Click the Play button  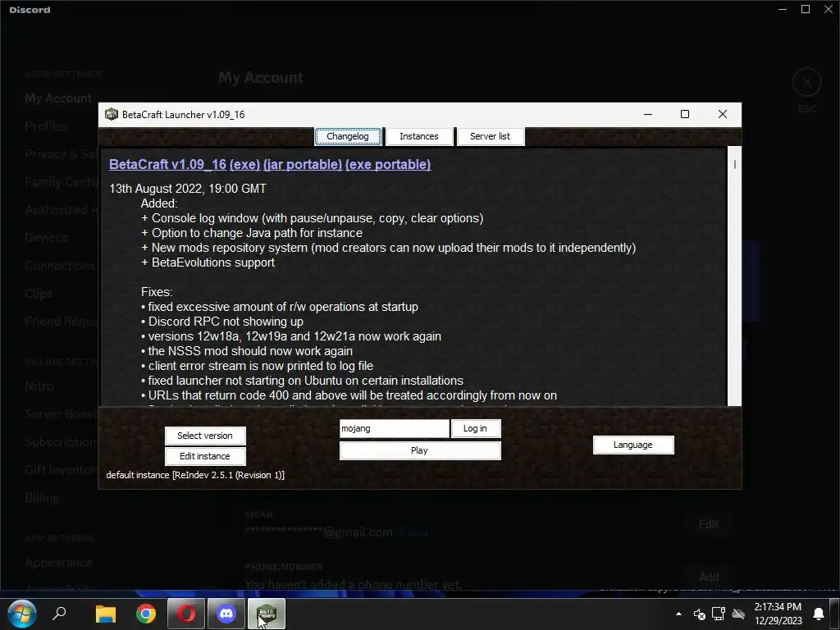pyautogui.click(x=420, y=450)
